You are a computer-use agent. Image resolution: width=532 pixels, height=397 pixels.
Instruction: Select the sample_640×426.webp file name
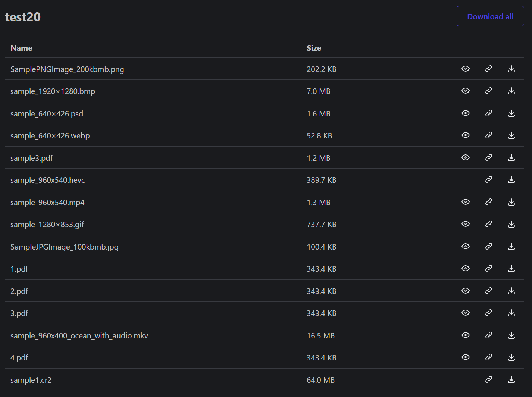50,135
